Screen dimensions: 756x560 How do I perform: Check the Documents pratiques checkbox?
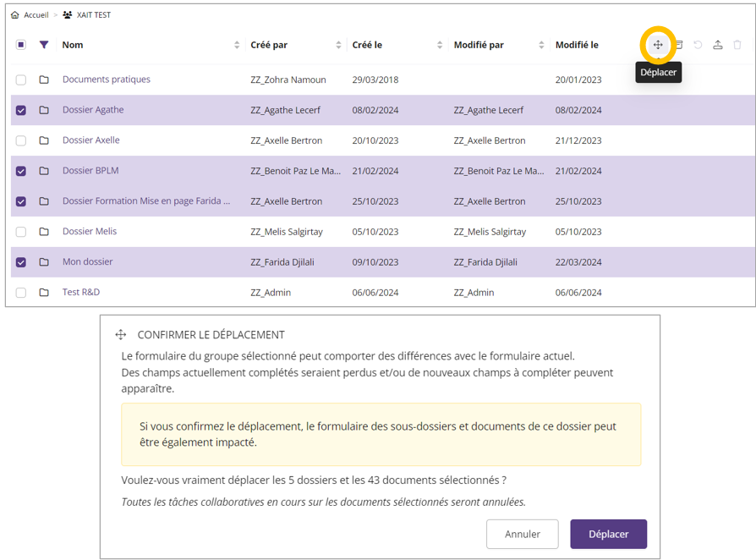21,80
